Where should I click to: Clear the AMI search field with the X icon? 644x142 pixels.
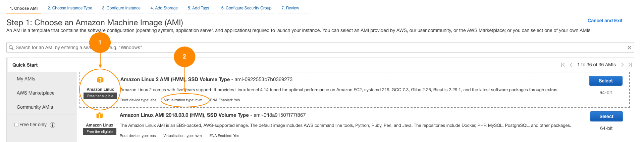coord(629,47)
